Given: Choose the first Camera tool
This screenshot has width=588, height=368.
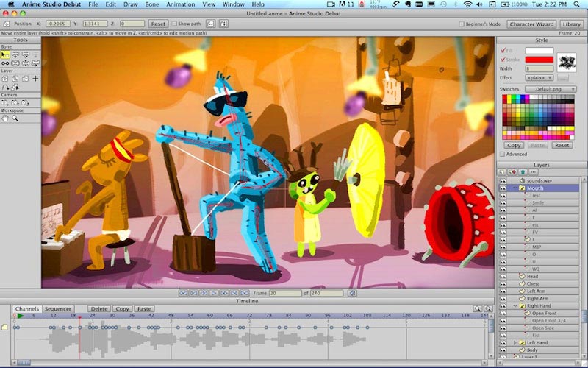Looking at the screenshot, I should click(5, 102).
